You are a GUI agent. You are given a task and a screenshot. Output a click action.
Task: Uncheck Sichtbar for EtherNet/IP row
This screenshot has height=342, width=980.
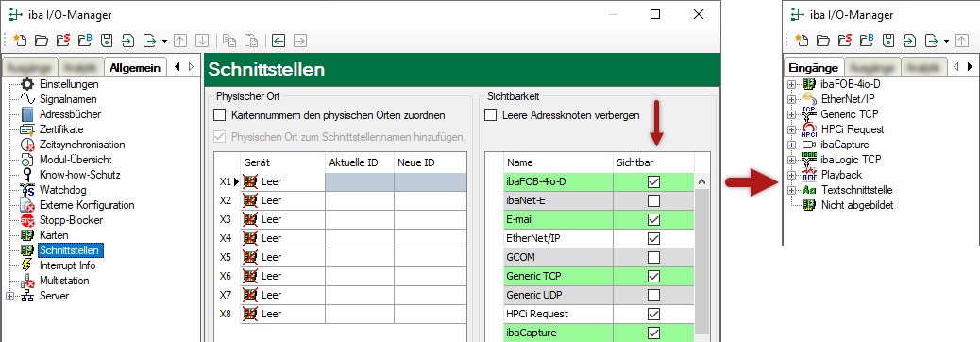pos(653,238)
